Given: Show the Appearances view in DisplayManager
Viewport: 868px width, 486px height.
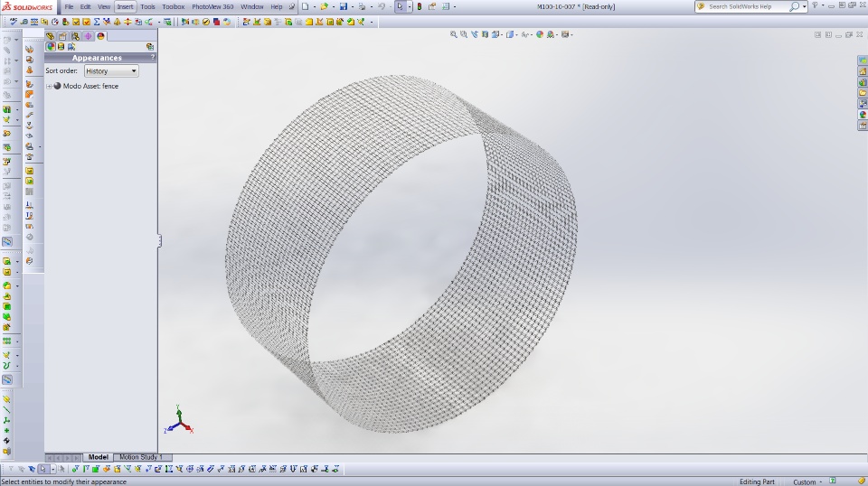Looking at the screenshot, I should point(51,47).
